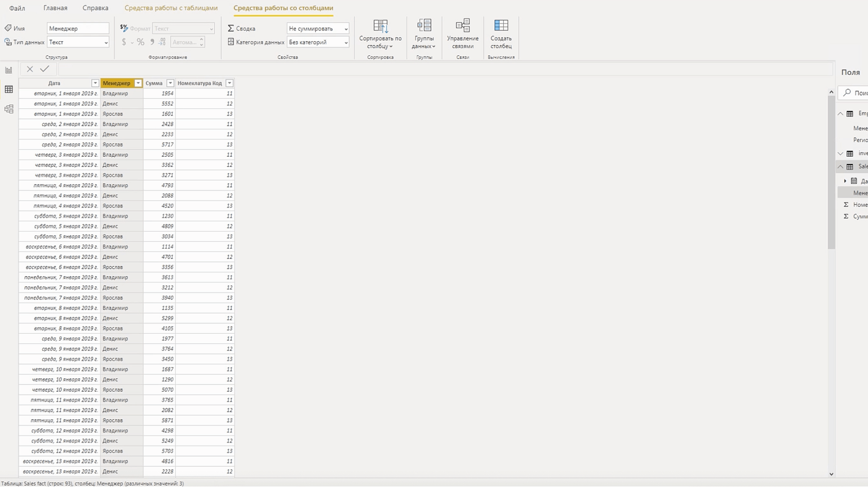Screen dimensions: 868x487
Task: Open the Главная ribbon tab
Action: point(55,8)
